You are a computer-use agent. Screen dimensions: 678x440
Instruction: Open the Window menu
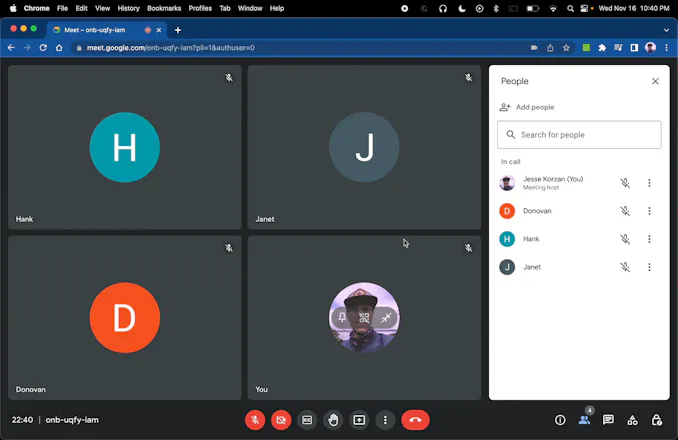click(250, 8)
